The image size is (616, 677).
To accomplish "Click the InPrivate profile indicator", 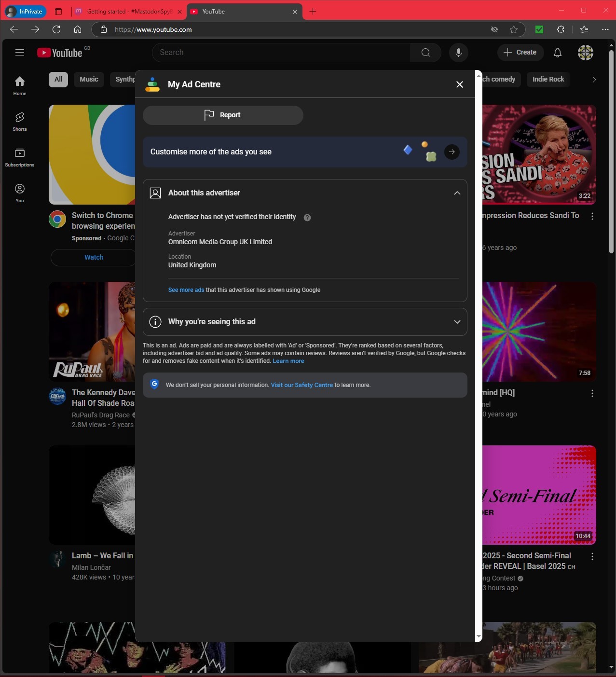I will point(25,12).
